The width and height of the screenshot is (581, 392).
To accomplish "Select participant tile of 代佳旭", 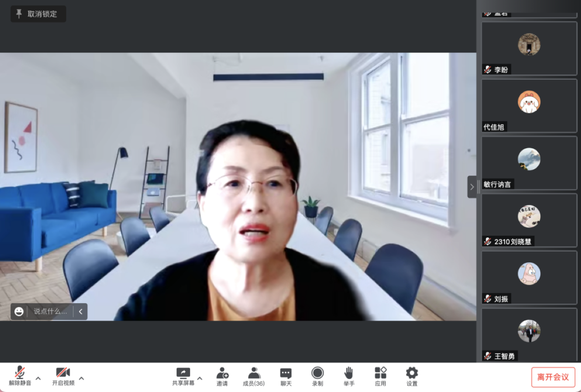I will [x=529, y=106].
